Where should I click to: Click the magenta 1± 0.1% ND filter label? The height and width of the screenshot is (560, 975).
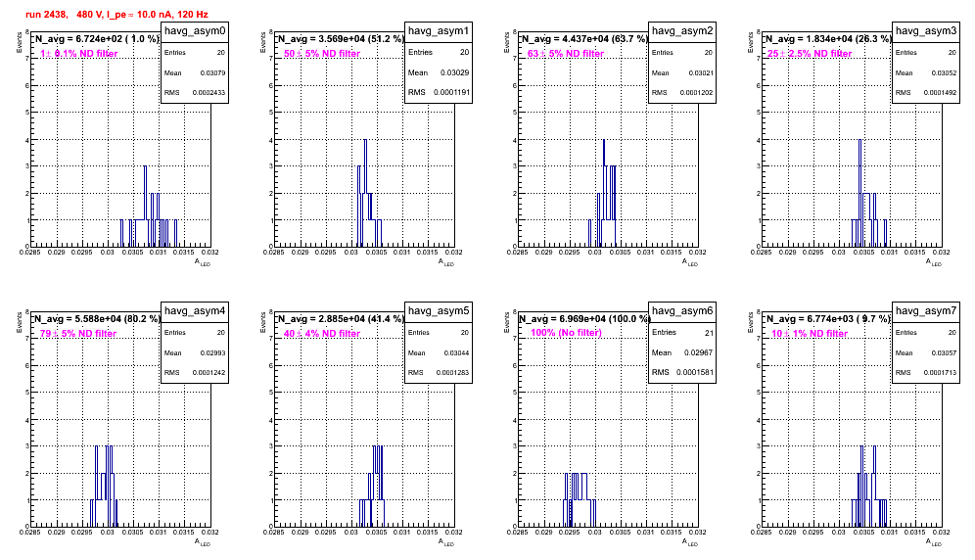click(79, 54)
